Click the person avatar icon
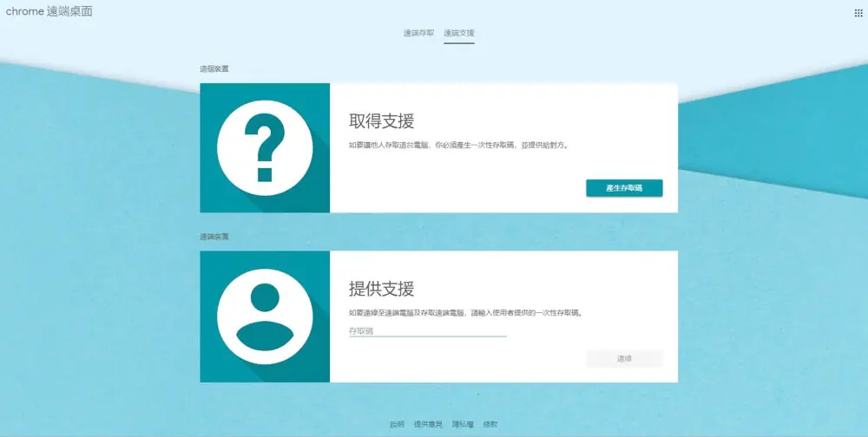868x437 pixels. (265, 316)
